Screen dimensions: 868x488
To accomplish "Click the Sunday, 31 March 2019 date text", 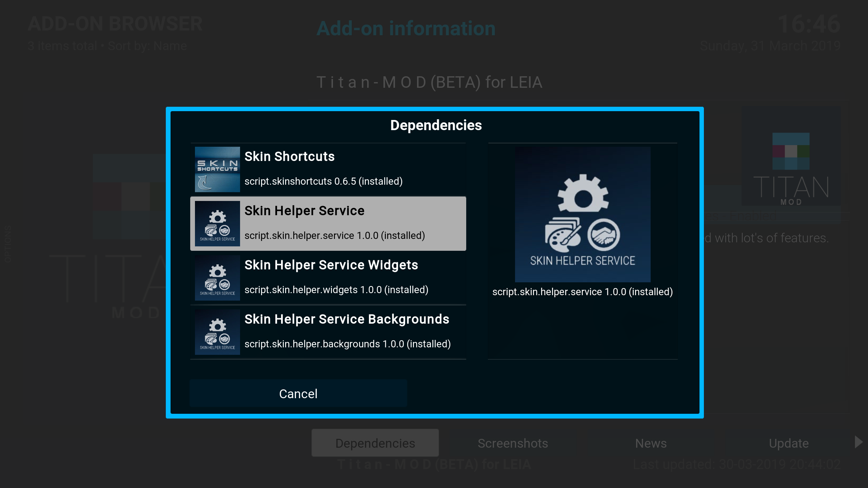I will coord(770,46).
